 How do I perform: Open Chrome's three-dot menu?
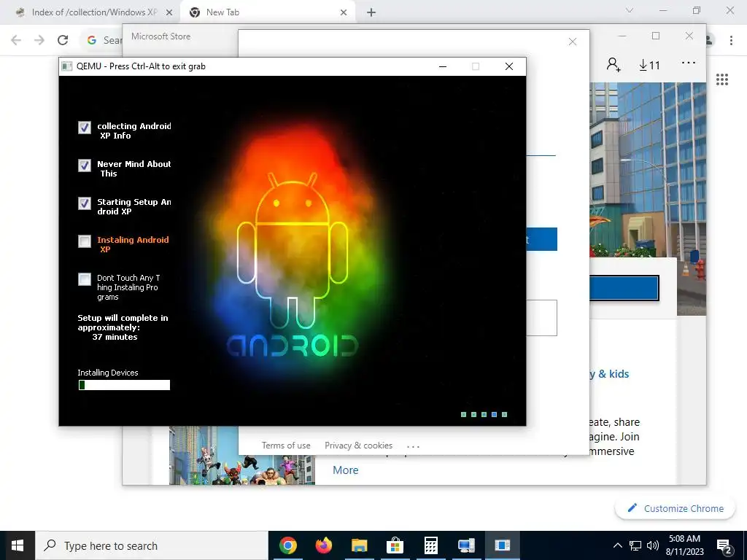pyautogui.click(x=731, y=41)
